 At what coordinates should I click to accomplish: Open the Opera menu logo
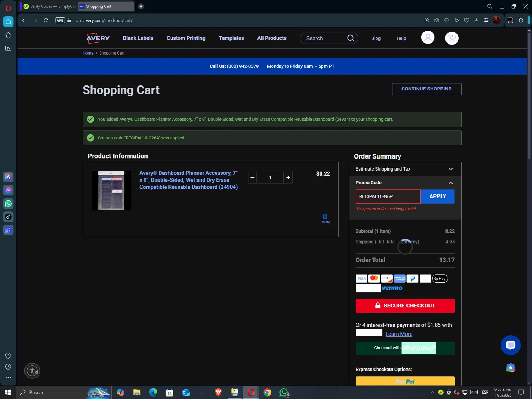[8, 8]
